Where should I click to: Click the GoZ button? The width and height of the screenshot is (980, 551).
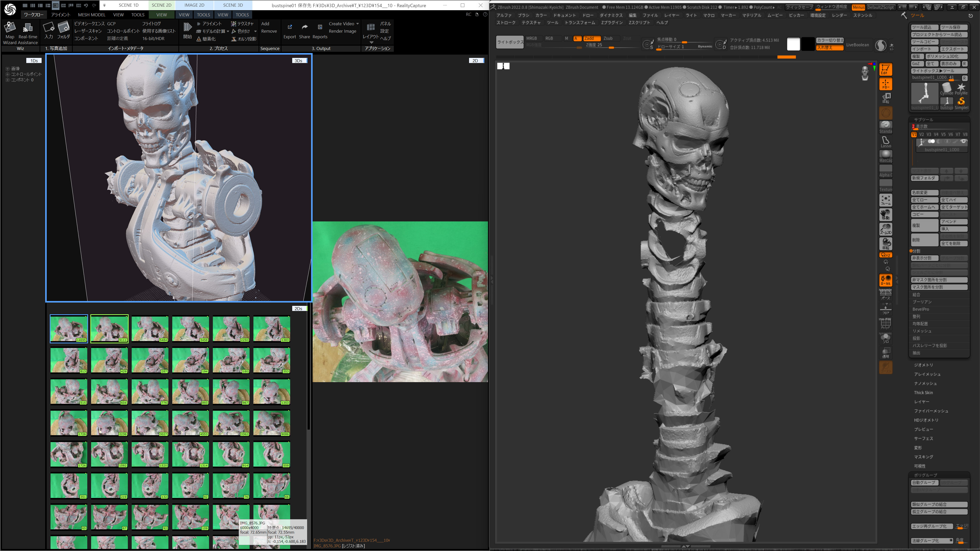tap(917, 64)
